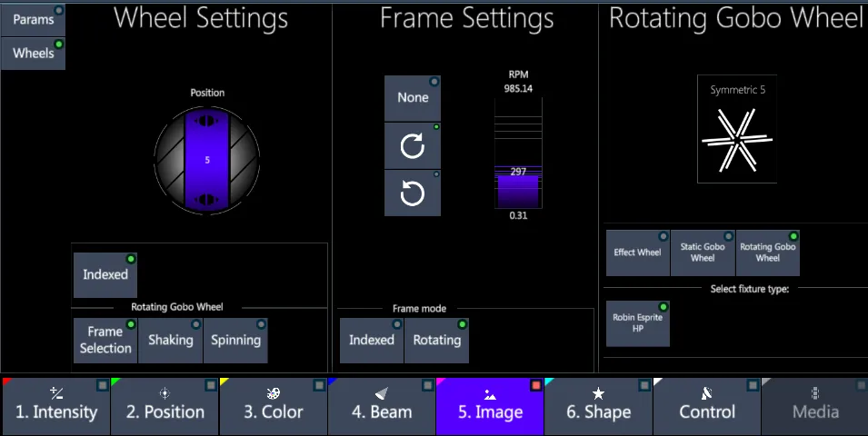Image resolution: width=868 pixels, height=436 pixels.
Task: Select None rotation in Frame Settings
Action: tap(413, 98)
